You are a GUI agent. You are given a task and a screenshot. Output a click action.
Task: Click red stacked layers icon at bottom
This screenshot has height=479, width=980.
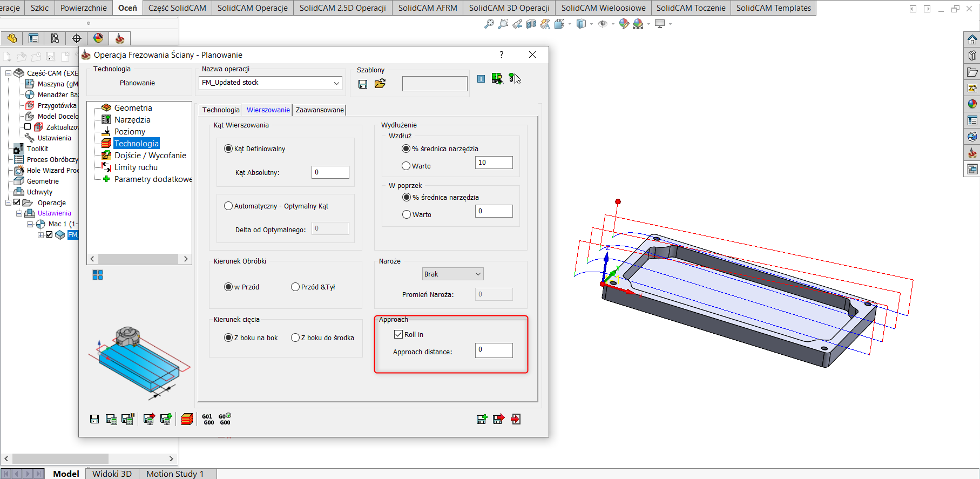click(x=187, y=419)
